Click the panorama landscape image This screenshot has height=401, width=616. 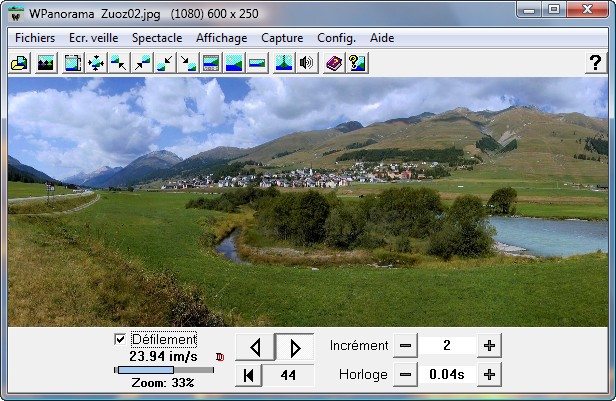308,202
